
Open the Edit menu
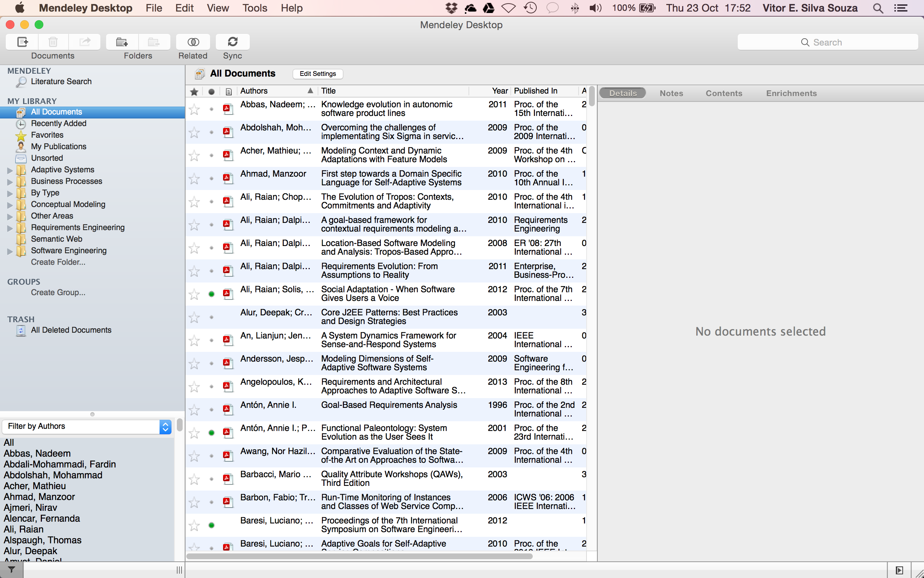pyautogui.click(x=184, y=8)
